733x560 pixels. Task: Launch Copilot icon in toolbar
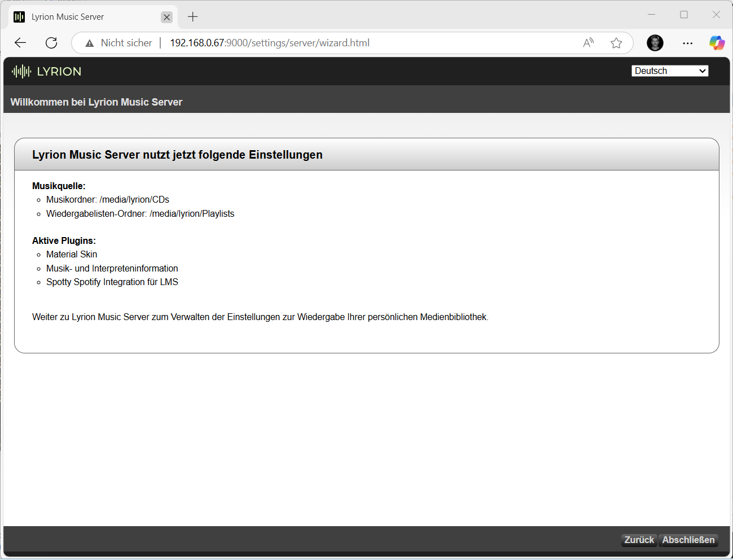pyautogui.click(x=717, y=43)
